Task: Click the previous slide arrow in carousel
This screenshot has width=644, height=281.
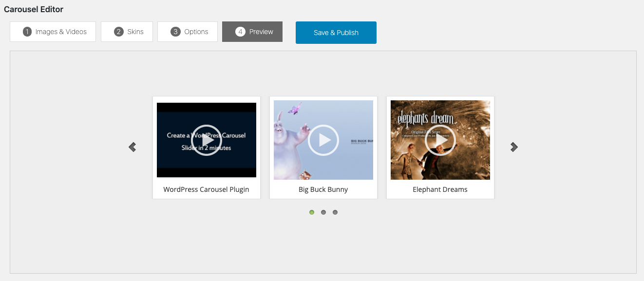Action: point(132,147)
